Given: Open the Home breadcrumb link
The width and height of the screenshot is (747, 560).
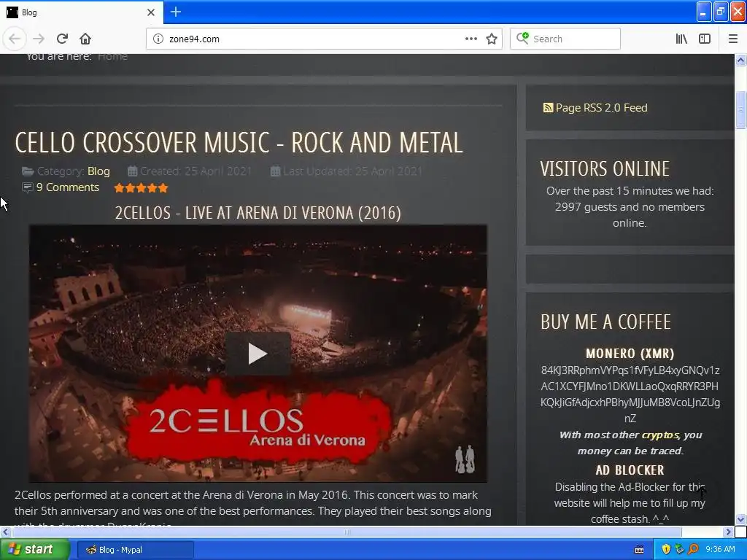Looking at the screenshot, I should pyautogui.click(x=112, y=56).
